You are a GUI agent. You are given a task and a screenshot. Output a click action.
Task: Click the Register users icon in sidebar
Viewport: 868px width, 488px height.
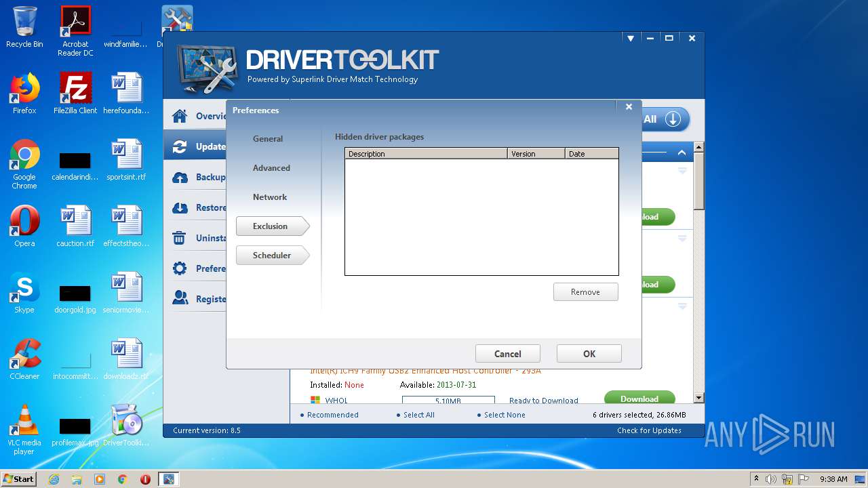pyautogui.click(x=180, y=298)
